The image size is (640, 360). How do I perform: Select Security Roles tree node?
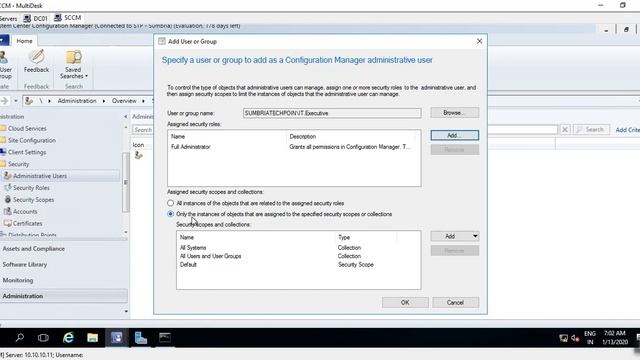(31, 188)
